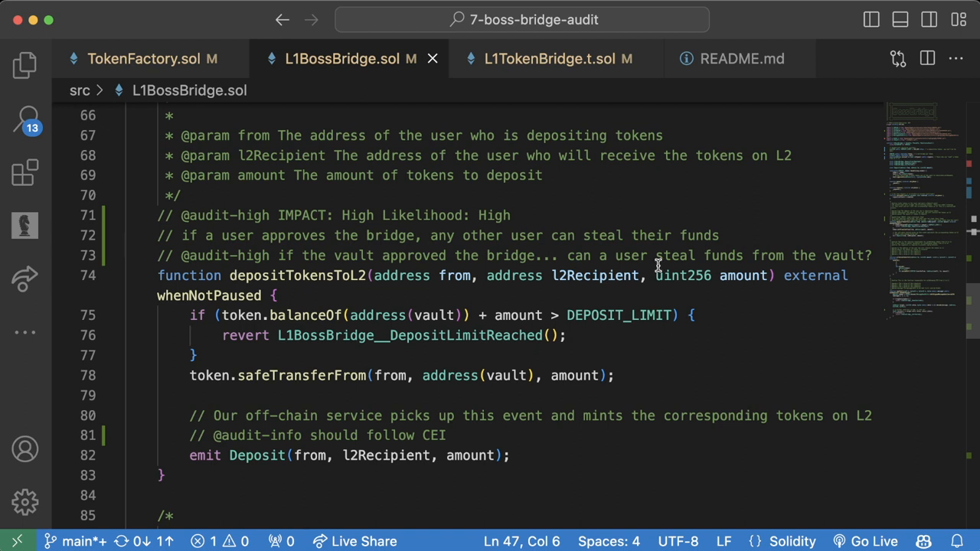Open Search view with 13 badge

click(x=24, y=119)
